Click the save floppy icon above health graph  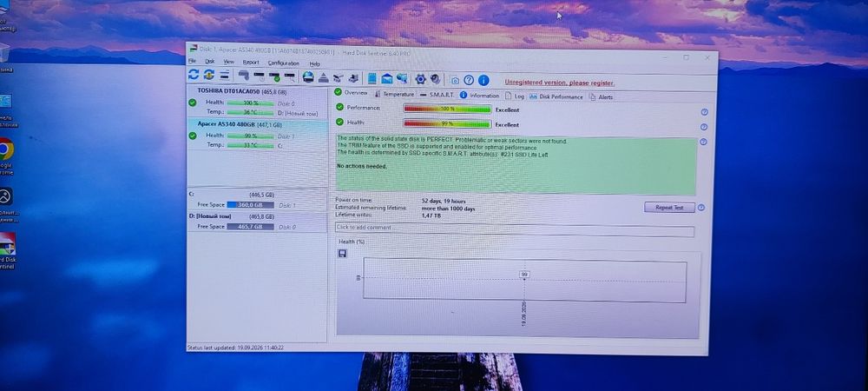(x=342, y=253)
